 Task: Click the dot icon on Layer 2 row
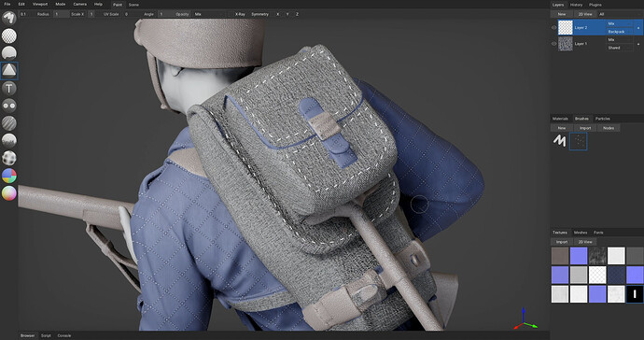[638, 28]
